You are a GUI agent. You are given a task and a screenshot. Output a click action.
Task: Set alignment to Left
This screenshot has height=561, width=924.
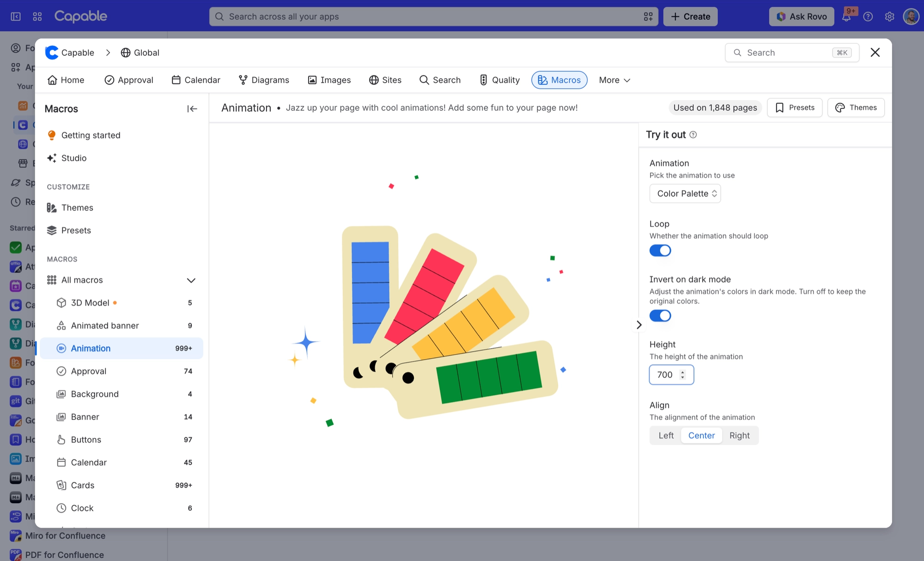[666, 435]
